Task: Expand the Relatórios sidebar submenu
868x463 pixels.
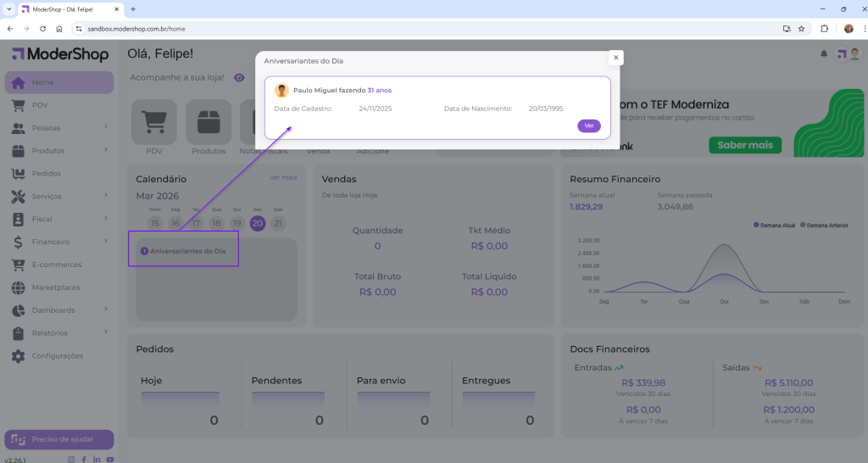Action: click(105, 332)
